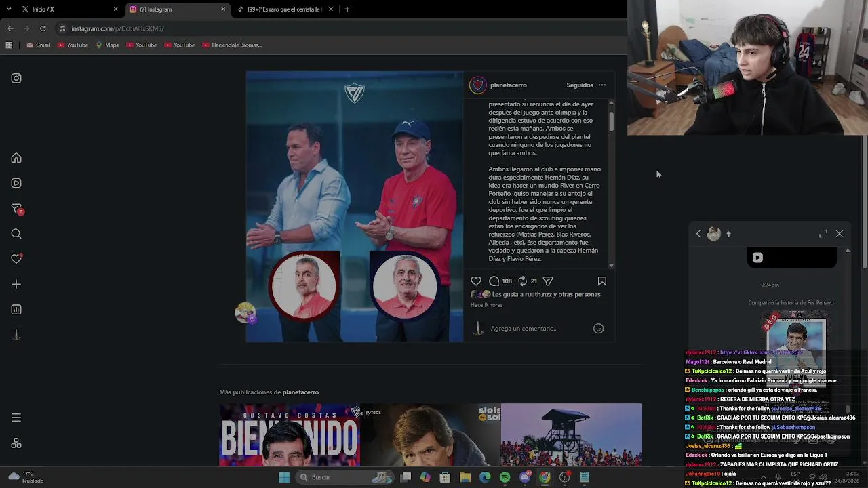Viewport: 868px width, 488px height.
Task: Open Instagram Home from the sidebar
Action: [x=16, y=158]
